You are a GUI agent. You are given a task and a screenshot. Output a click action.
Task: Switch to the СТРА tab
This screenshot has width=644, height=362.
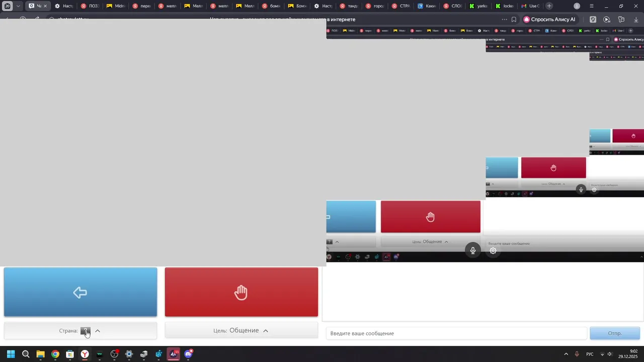click(x=400, y=6)
